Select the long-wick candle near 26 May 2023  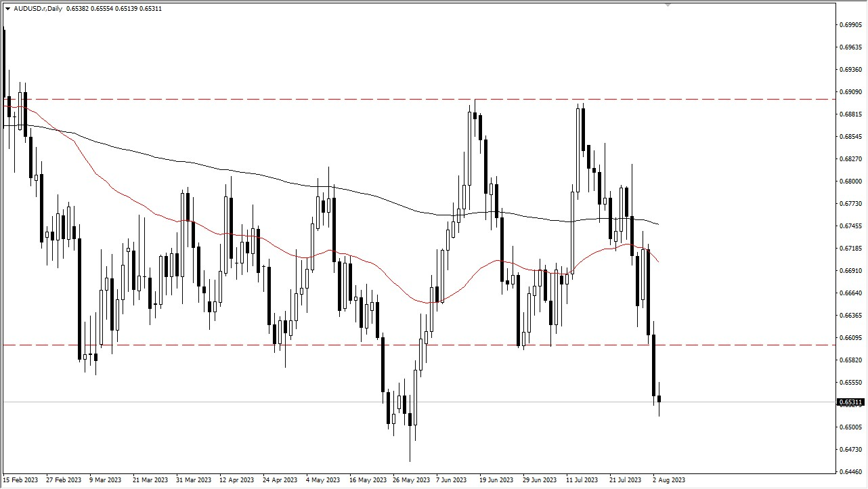411,420
